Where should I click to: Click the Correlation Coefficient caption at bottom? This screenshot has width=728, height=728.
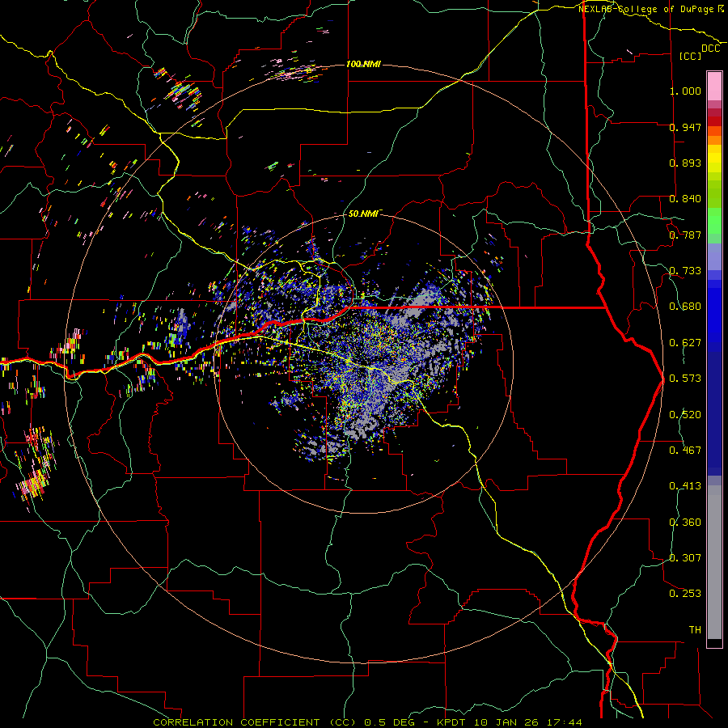tap(367, 722)
